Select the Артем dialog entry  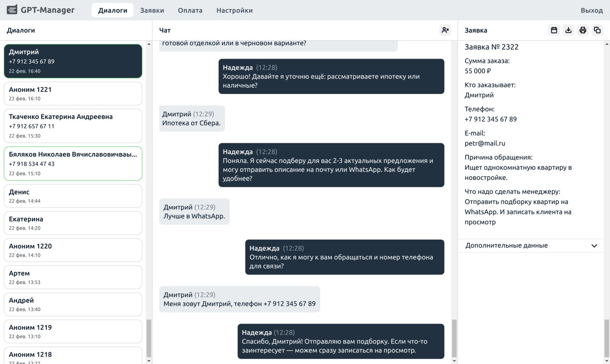click(x=73, y=277)
